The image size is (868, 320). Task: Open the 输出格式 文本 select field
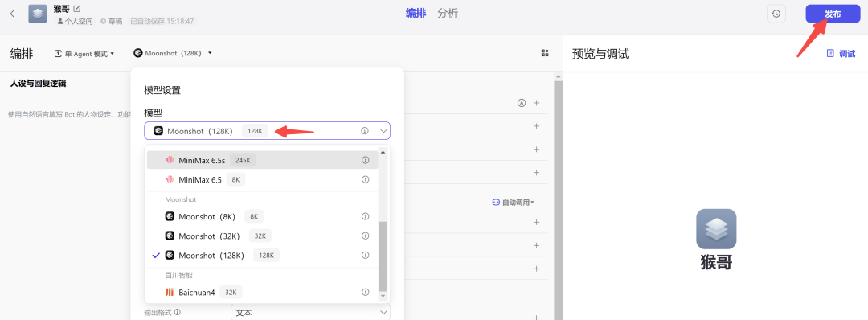(x=310, y=312)
